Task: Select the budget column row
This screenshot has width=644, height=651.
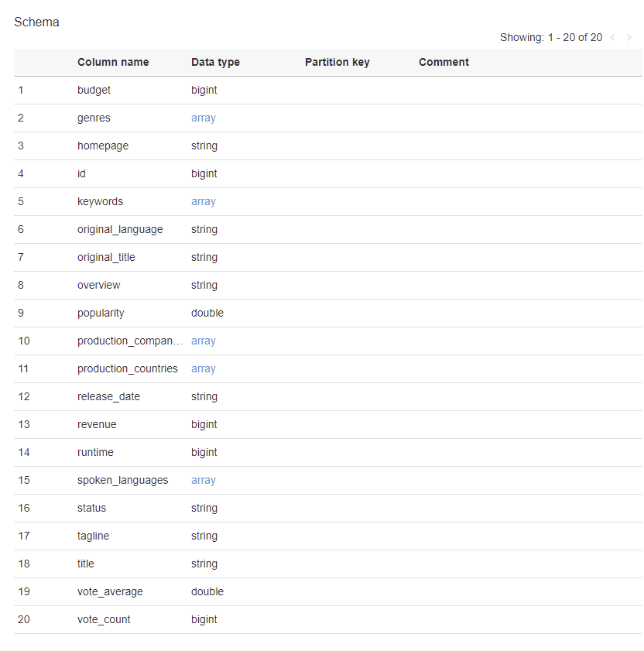Action: click(94, 90)
